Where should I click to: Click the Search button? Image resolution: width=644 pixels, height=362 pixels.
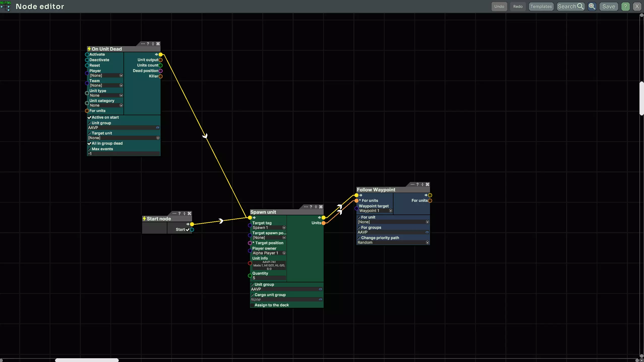pyautogui.click(x=570, y=7)
